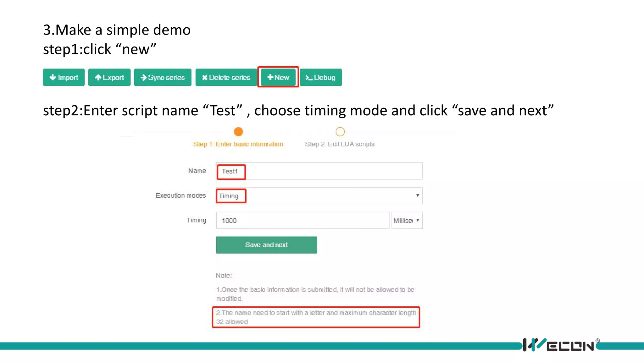Select the orange Step 1 circle indicator

coord(238,132)
